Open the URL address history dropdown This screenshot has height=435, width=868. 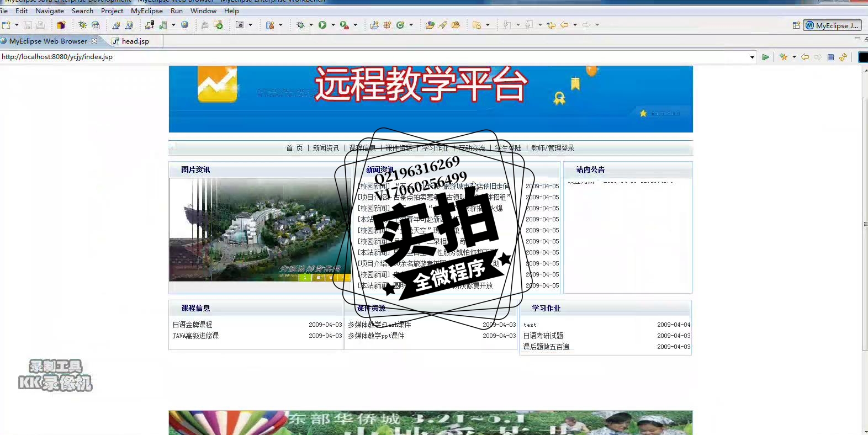(752, 57)
